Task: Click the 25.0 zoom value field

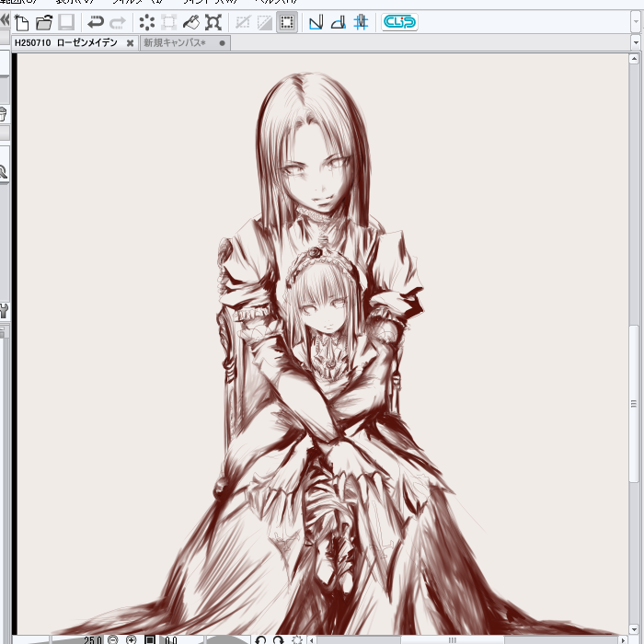Action: 92,640
